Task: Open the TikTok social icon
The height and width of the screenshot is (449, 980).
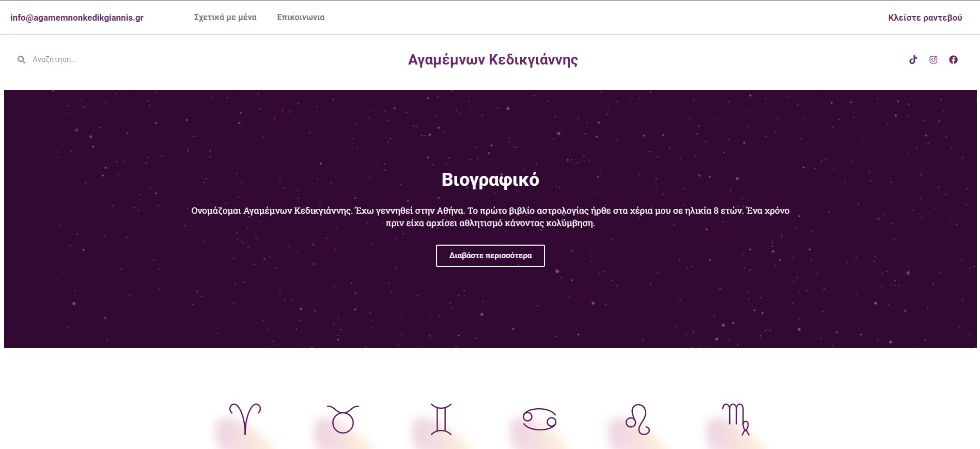Action: point(913,60)
